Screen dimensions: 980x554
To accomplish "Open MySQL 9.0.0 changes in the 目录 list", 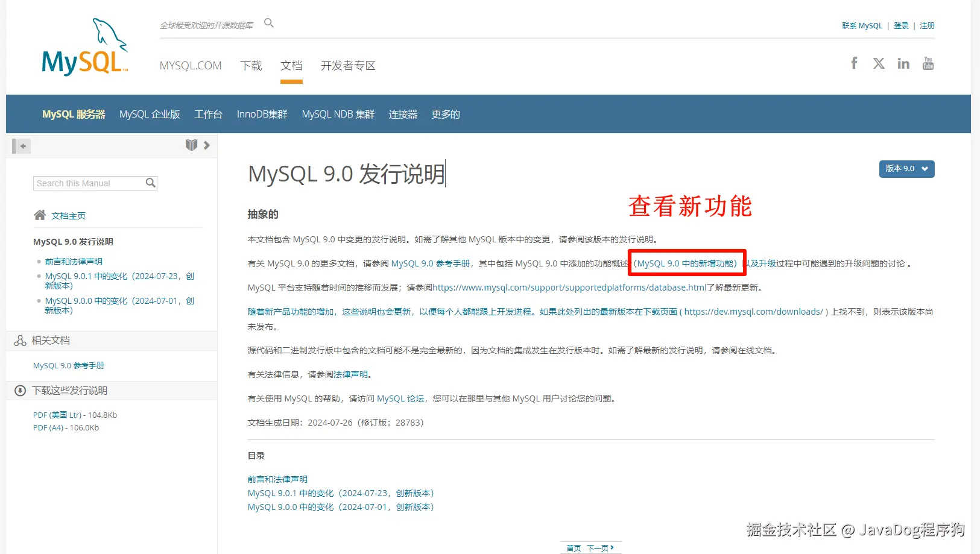I will [341, 507].
